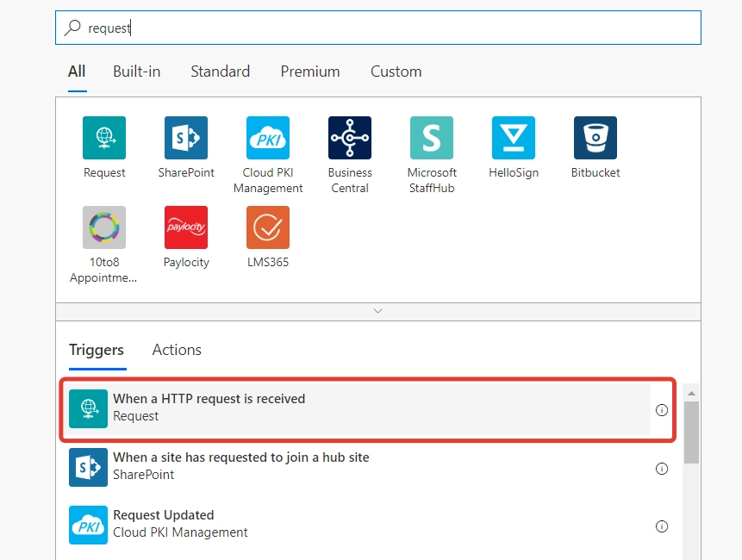The width and height of the screenshot is (742, 560).
Task: Select the 10to8 Appointment connector
Action: 104,227
